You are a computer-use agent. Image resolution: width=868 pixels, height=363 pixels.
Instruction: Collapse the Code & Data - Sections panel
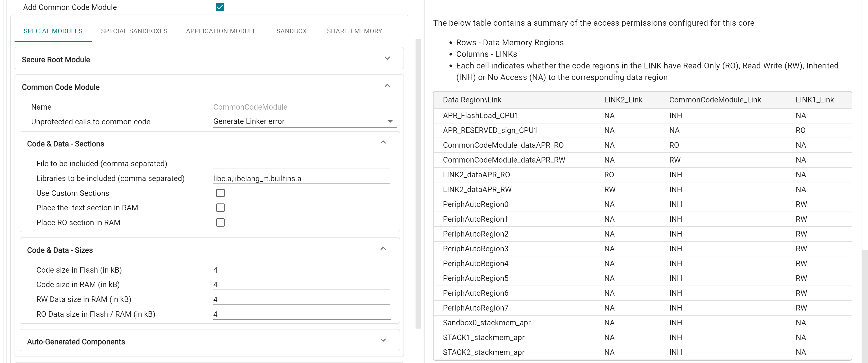click(x=383, y=142)
